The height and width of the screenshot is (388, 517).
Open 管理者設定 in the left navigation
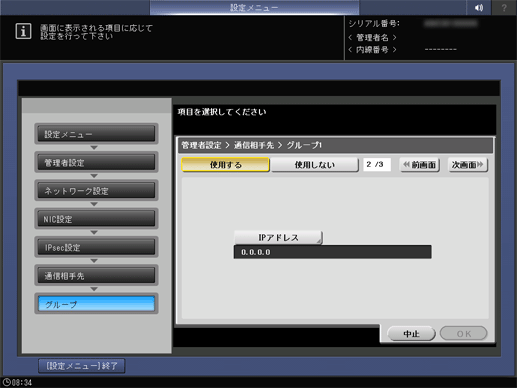(96, 162)
